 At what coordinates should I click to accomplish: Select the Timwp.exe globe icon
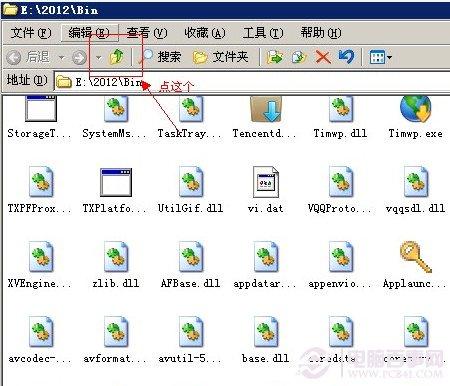point(416,108)
